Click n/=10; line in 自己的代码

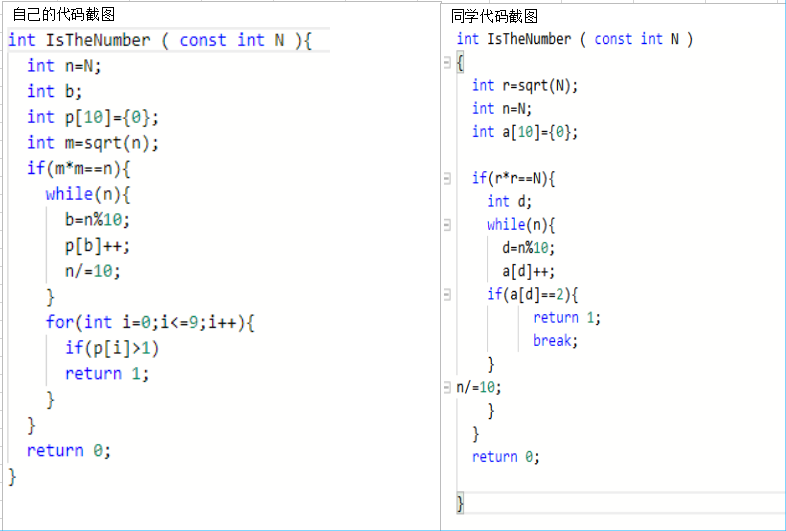pyautogui.click(x=93, y=271)
